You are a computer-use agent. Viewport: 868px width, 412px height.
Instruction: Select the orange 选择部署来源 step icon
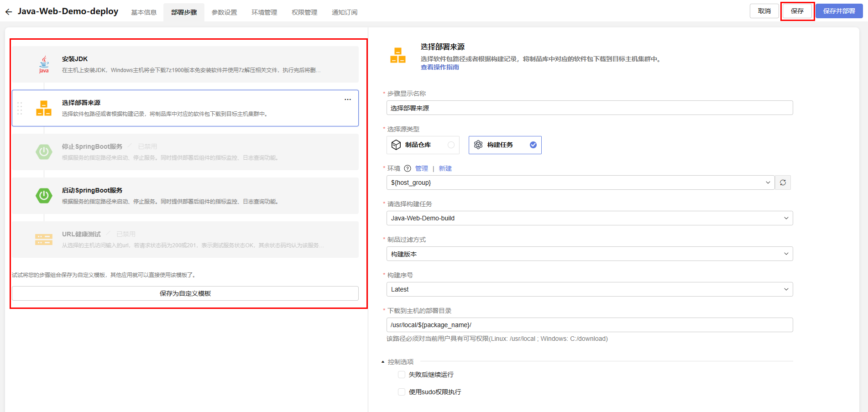(43, 108)
